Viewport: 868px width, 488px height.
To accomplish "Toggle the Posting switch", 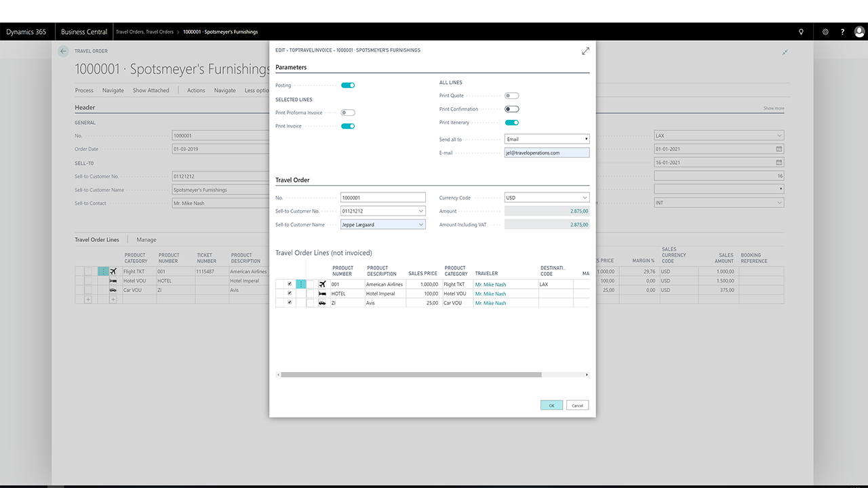I will click(x=348, y=85).
